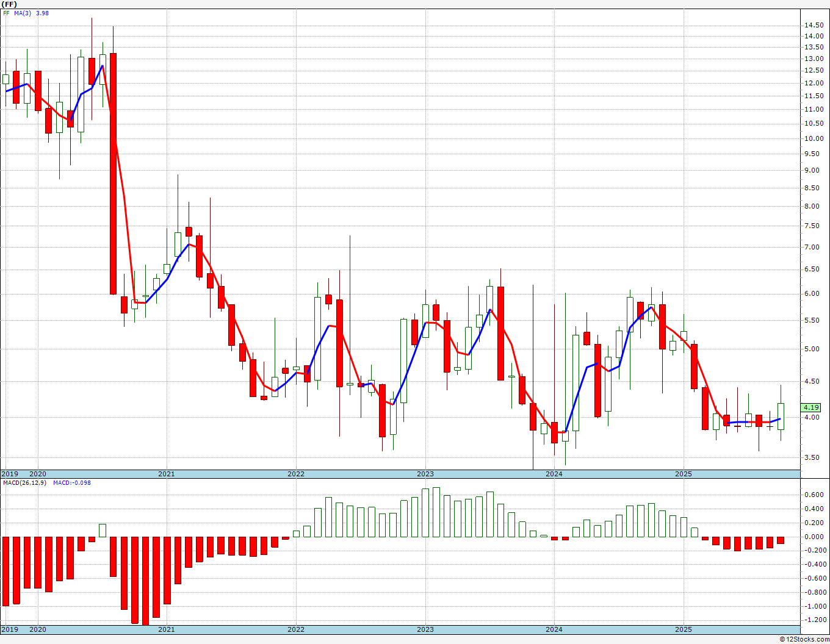Screen dimensions: 830x644
Task: Click price level 12.50 on the axis
Action: 813,71
